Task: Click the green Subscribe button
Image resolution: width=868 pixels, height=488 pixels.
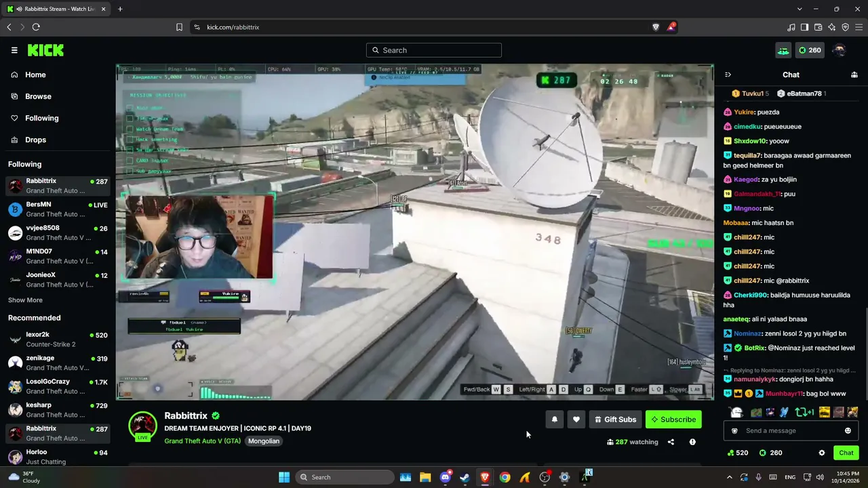Action: click(673, 420)
